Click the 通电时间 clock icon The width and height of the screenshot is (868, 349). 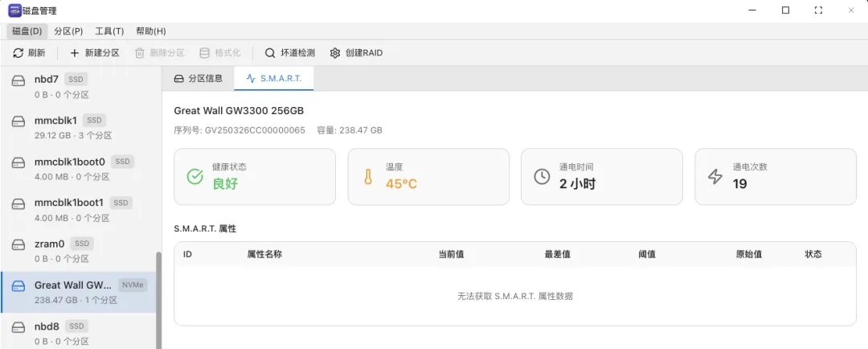click(542, 176)
